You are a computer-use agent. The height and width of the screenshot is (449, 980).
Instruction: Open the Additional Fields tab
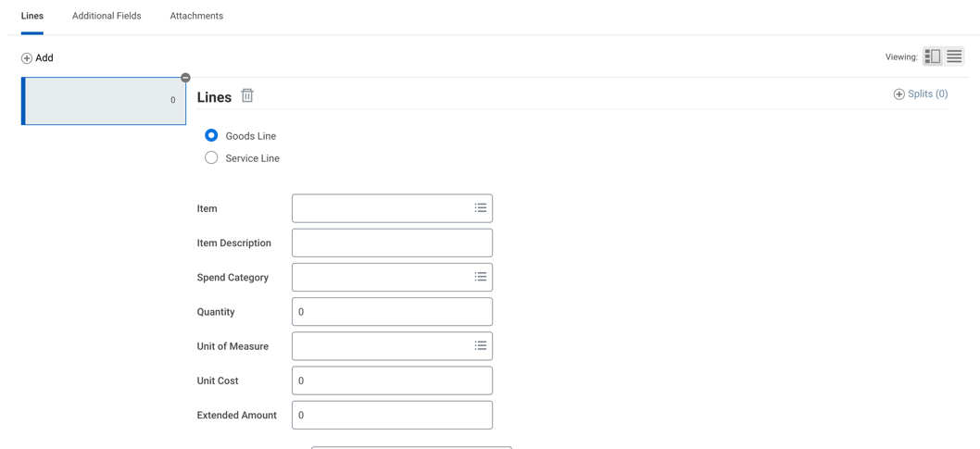coord(107,16)
